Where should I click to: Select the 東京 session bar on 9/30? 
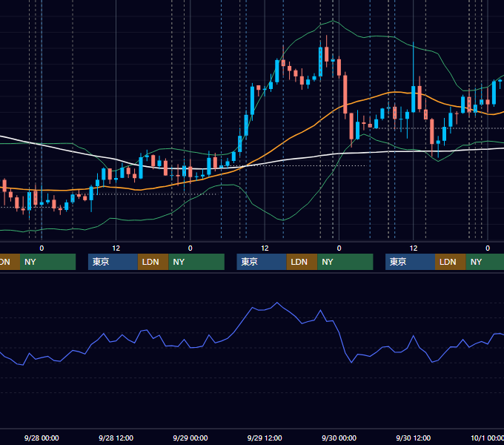point(410,262)
